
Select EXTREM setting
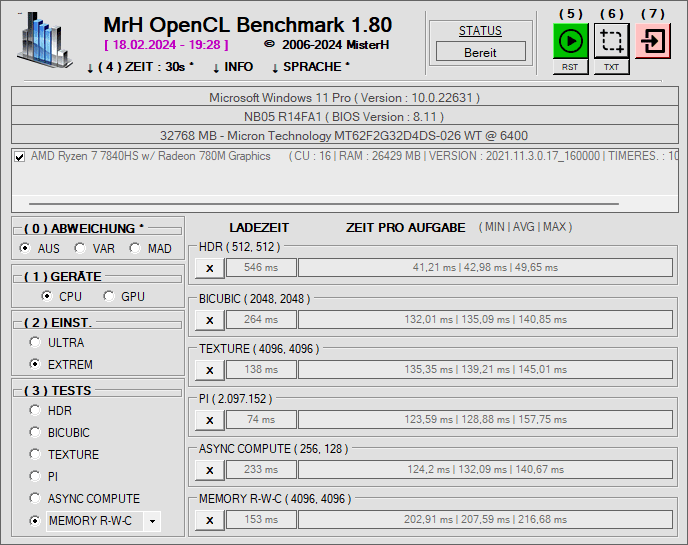click(x=35, y=364)
